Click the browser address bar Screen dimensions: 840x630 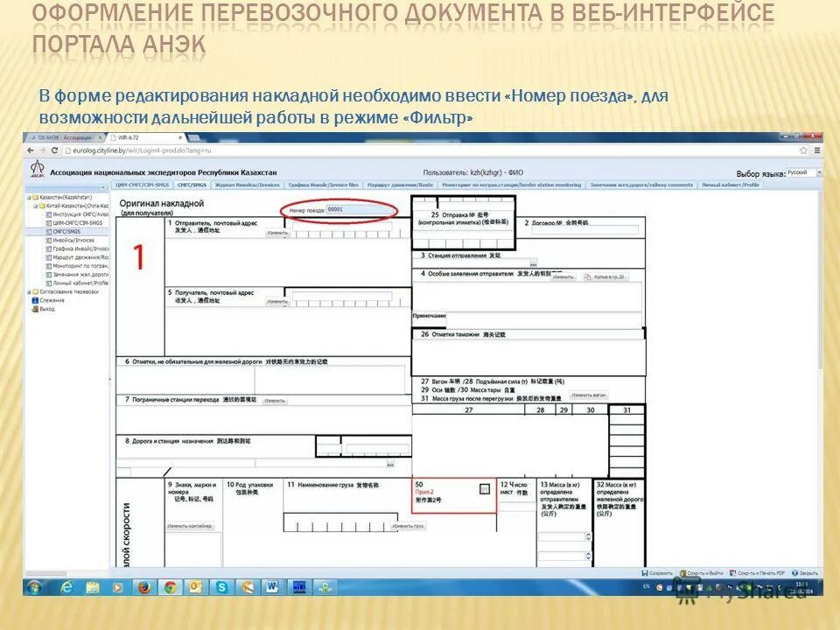(429, 150)
